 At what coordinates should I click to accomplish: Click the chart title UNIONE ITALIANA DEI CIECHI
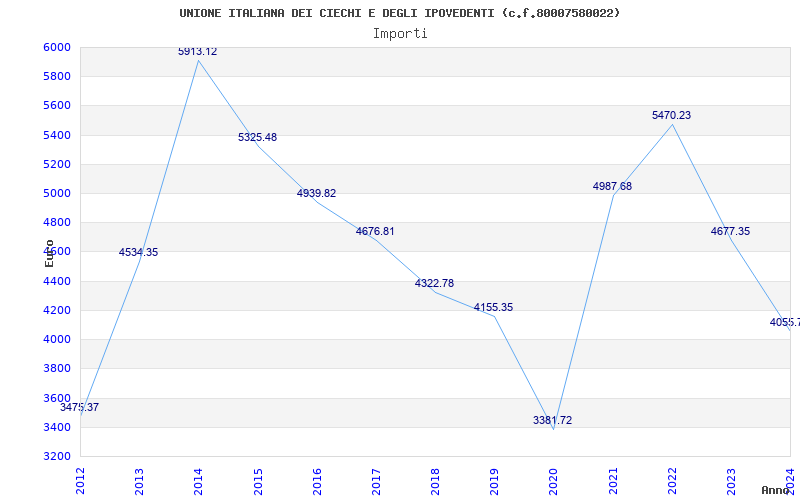(x=399, y=13)
